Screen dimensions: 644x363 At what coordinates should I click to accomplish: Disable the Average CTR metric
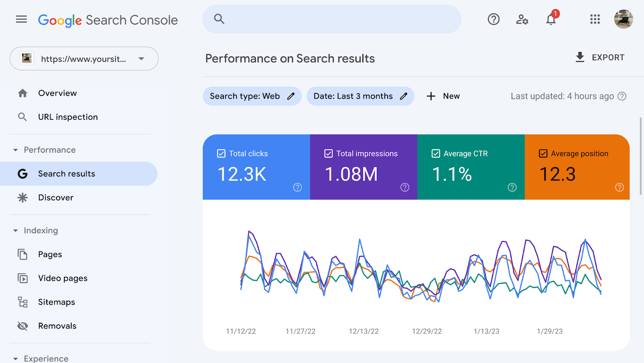tap(436, 153)
